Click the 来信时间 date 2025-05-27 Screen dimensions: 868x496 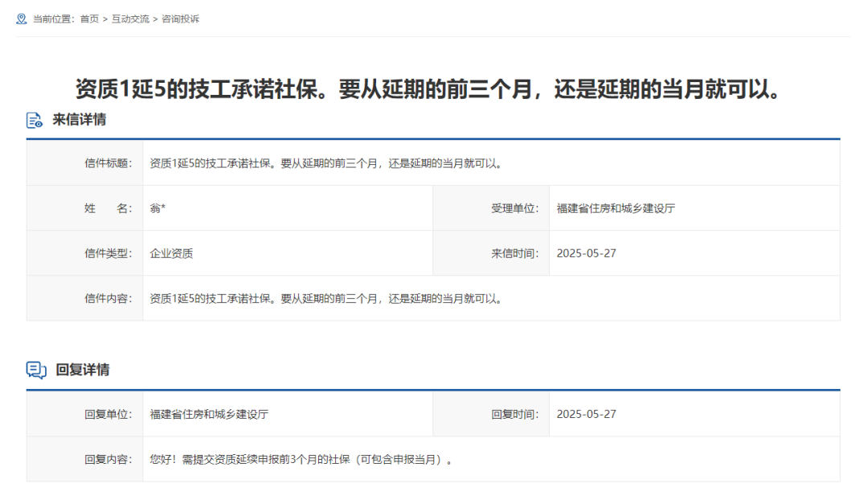click(586, 252)
